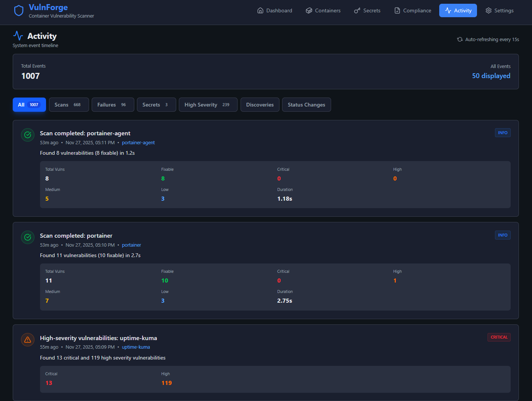Filter events by Scans
The image size is (532, 401).
pyautogui.click(x=69, y=105)
